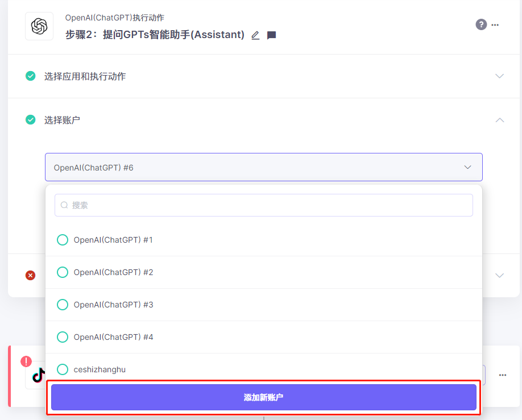Click the 添加新账户 button
The height and width of the screenshot is (420, 522).
pyautogui.click(x=264, y=397)
